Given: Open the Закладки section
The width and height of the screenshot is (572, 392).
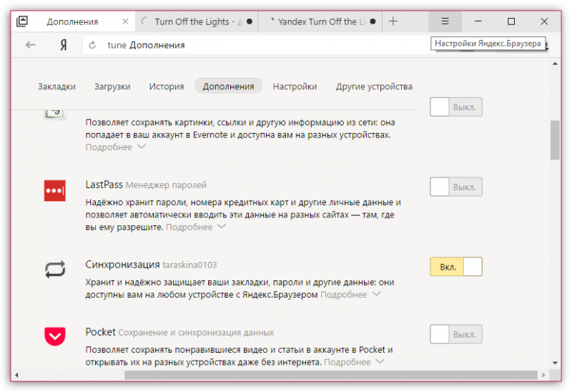Looking at the screenshot, I should pos(56,87).
